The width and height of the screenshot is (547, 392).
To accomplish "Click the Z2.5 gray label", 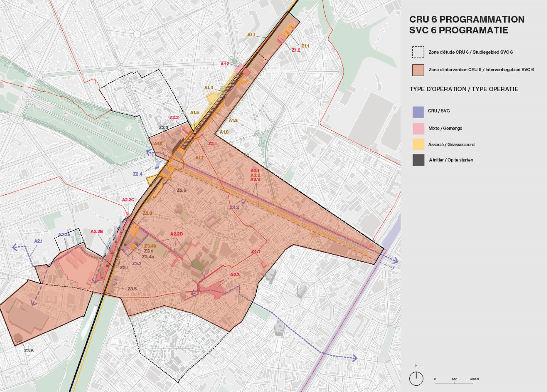I will point(181,190).
